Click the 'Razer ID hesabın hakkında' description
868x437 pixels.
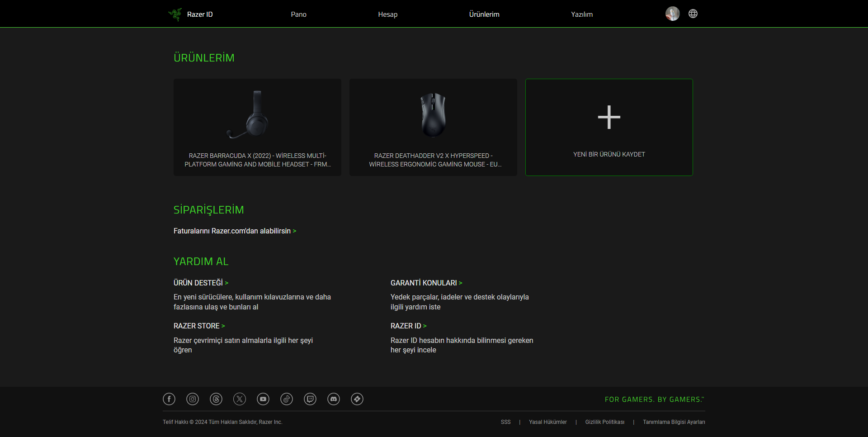pyautogui.click(x=462, y=345)
